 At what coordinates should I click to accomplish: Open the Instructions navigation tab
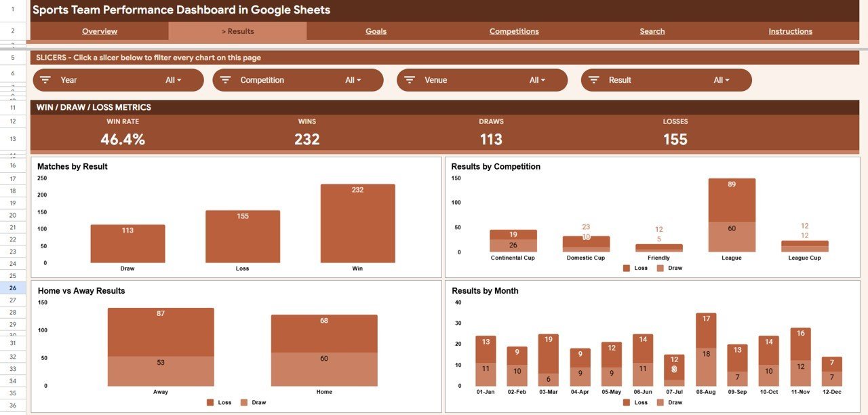tap(790, 31)
